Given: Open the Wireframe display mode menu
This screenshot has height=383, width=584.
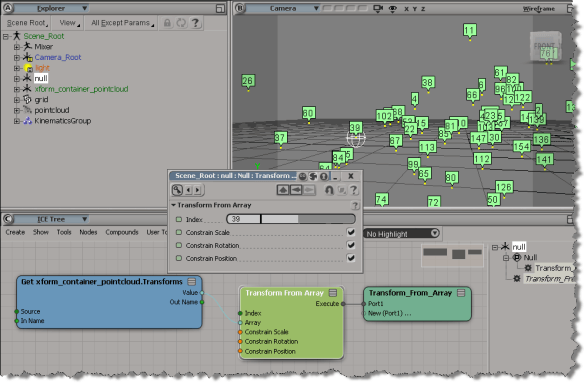Looking at the screenshot, I should [539, 9].
